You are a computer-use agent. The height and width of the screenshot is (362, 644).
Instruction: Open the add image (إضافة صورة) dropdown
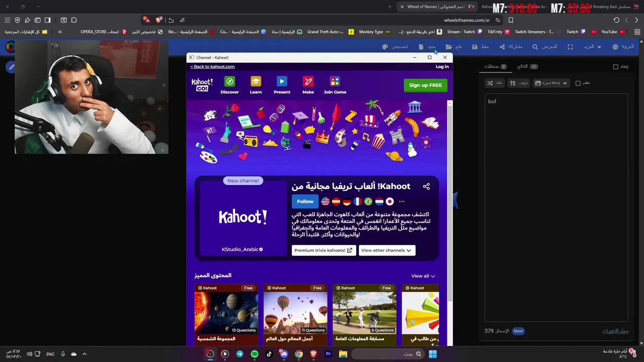pos(551,83)
